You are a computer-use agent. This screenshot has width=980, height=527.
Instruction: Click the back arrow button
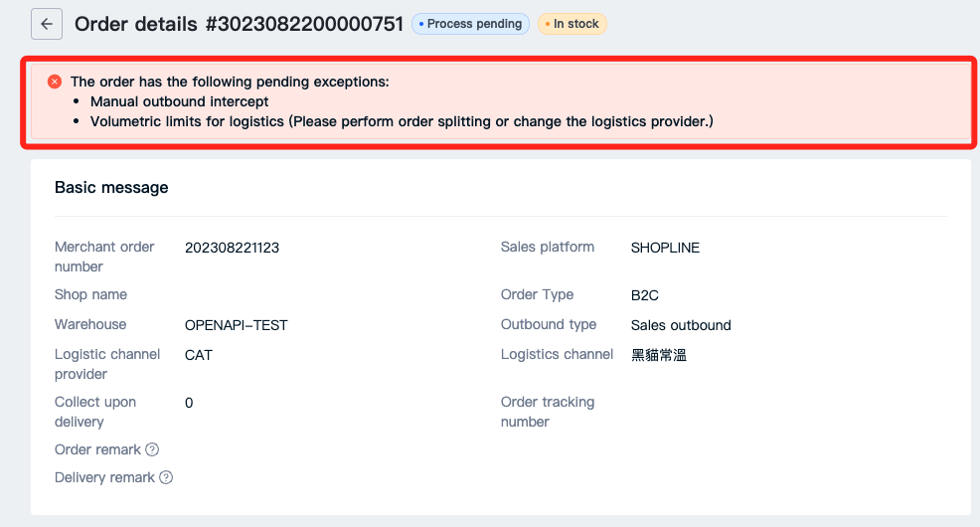[x=47, y=24]
